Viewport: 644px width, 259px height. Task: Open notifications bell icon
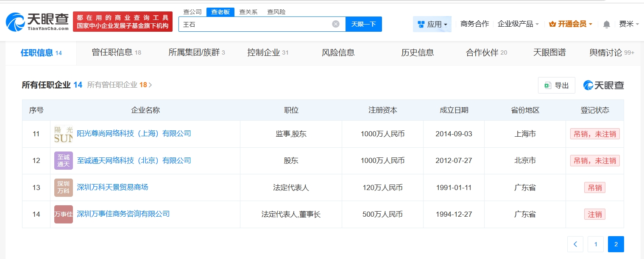607,24
